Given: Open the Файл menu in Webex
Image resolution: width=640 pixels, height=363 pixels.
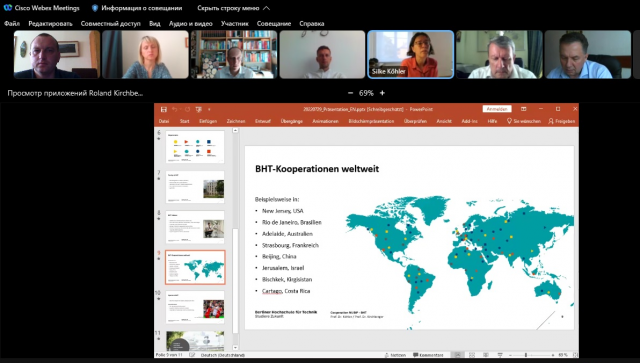Looking at the screenshot, I should point(12,24).
